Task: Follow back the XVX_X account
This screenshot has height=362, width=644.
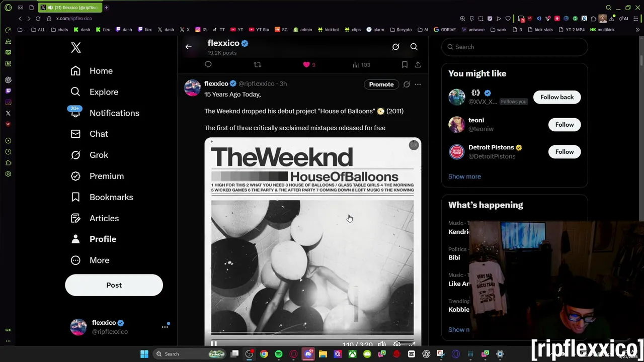Action: (x=557, y=97)
